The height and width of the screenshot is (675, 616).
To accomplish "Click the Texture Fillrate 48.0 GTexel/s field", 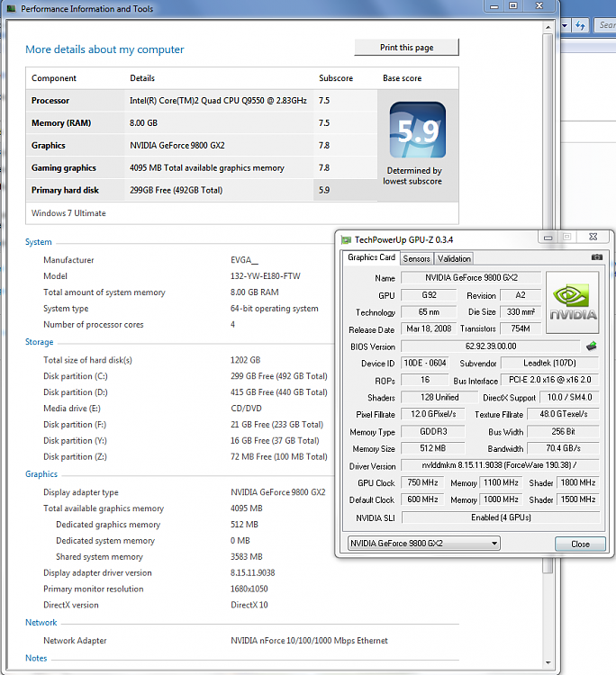I will click(x=563, y=414).
